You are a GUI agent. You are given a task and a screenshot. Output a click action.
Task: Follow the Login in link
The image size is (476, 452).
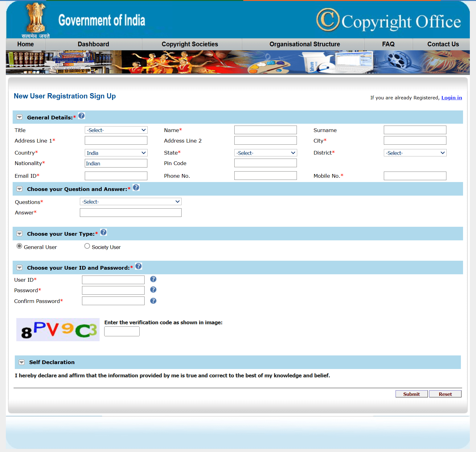coord(451,98)
